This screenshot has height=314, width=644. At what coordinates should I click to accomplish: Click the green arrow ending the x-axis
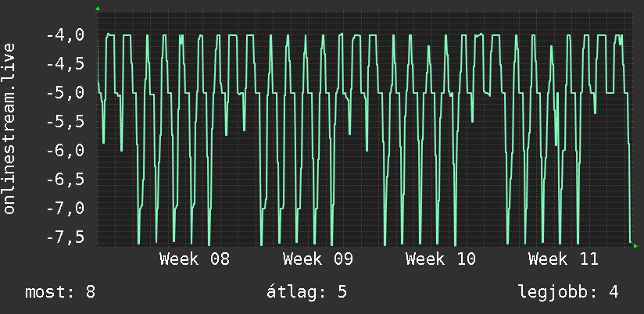click(635, 246)
